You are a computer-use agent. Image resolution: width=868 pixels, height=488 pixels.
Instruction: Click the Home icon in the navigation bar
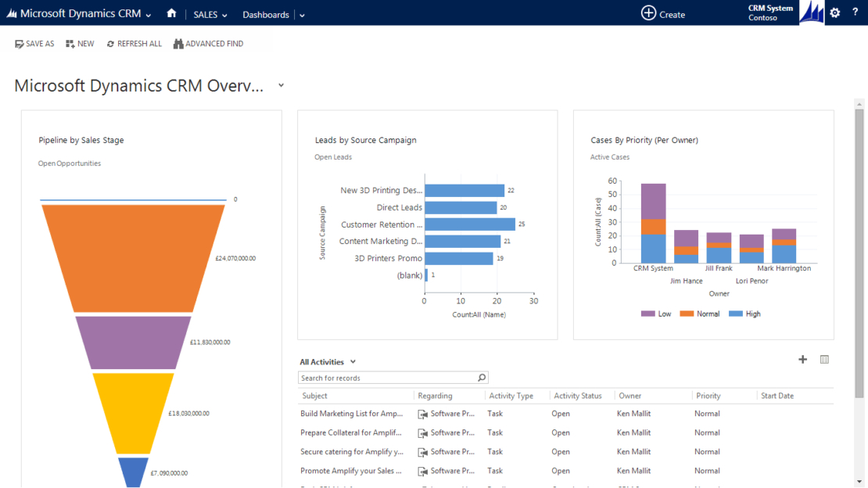[170, 13]
